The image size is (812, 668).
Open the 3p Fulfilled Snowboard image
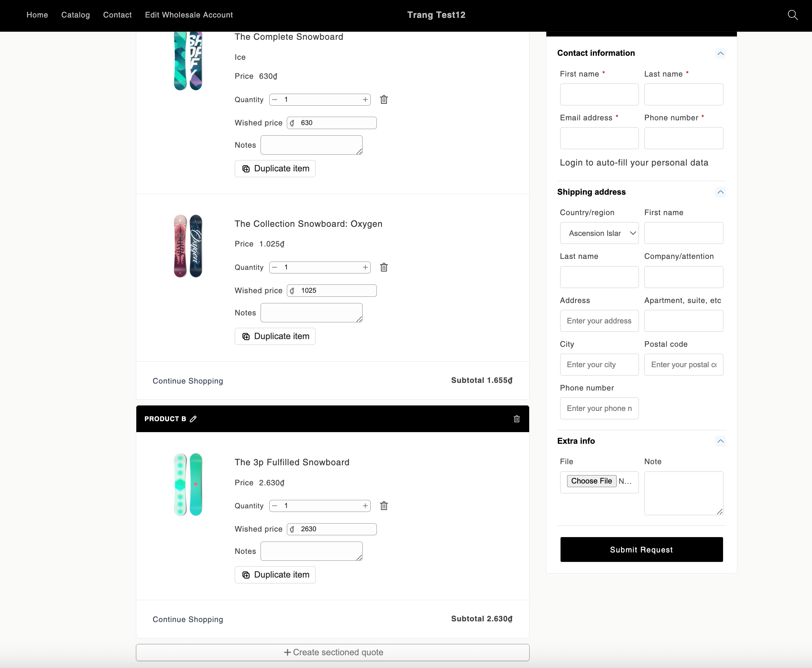tap(188, 485)
